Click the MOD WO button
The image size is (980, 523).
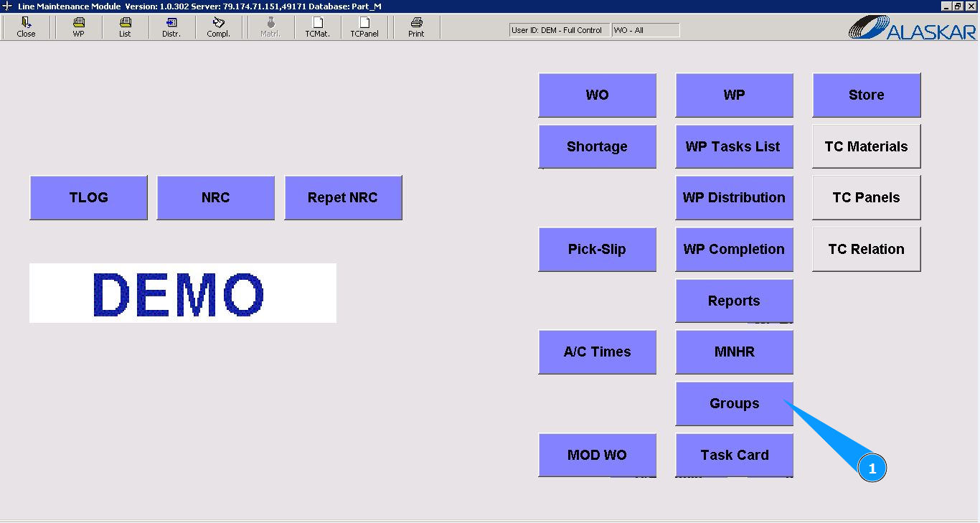coord(597,455)
